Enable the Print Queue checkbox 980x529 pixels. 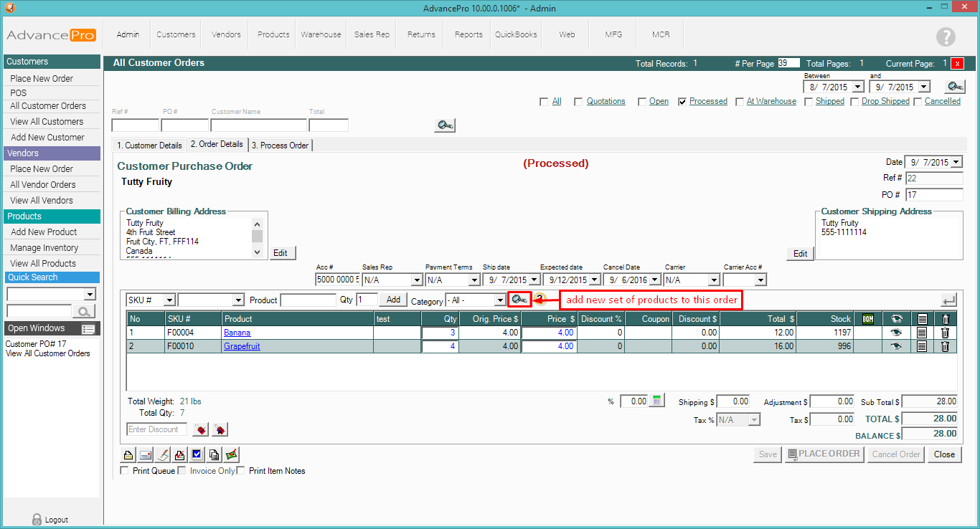125,471
